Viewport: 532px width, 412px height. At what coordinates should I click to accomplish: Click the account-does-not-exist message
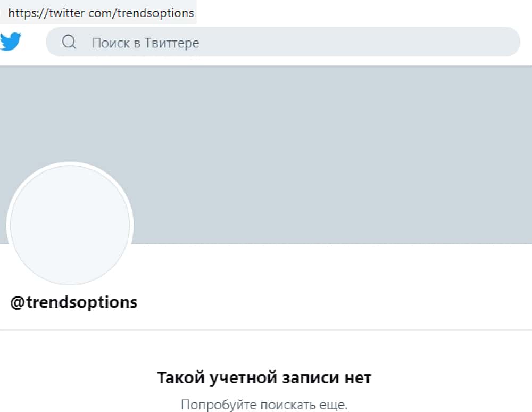tap(264, 378)
